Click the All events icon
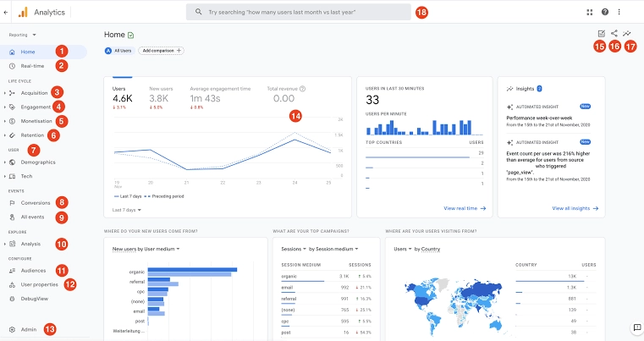The image size is (644, 341). (13, 217)
